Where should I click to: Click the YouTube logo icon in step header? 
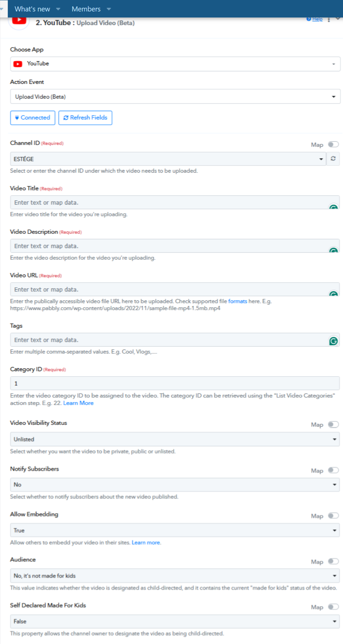19,21
